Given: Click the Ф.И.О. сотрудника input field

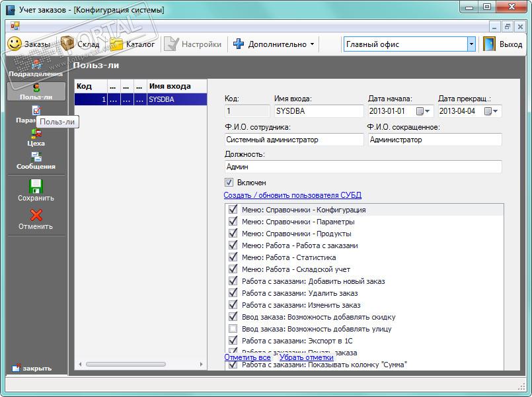Looking at the screenshot, I should pyautogui.click(x=294, y=140).
